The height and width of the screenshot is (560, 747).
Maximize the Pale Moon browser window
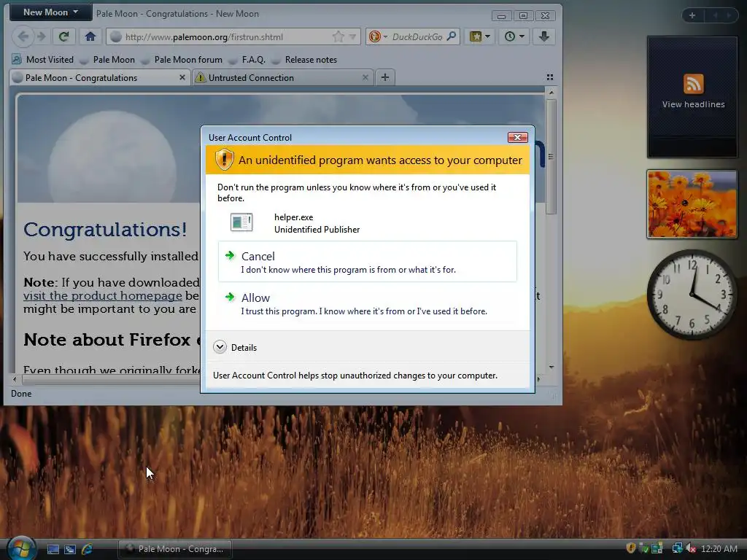tap(523, 16)
